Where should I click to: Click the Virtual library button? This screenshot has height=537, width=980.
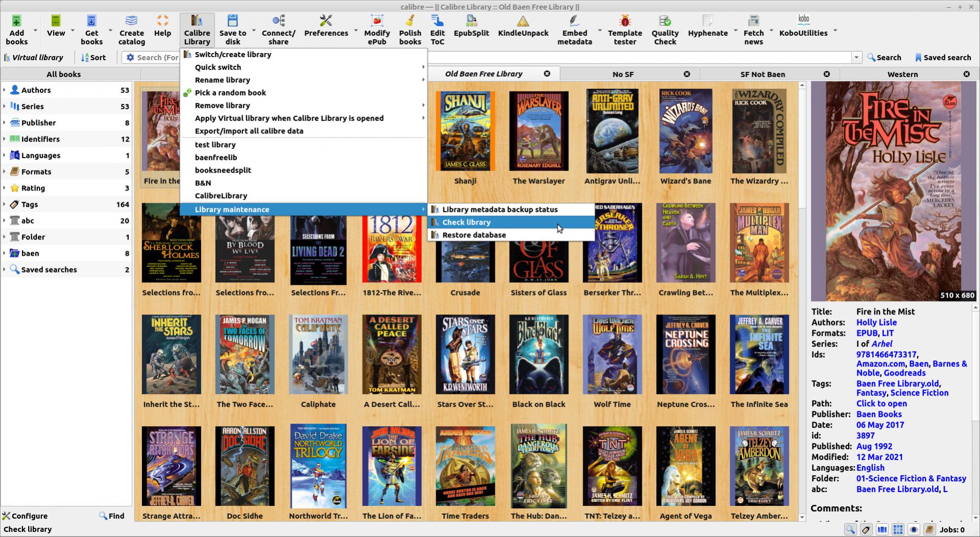tap(33, 58)
